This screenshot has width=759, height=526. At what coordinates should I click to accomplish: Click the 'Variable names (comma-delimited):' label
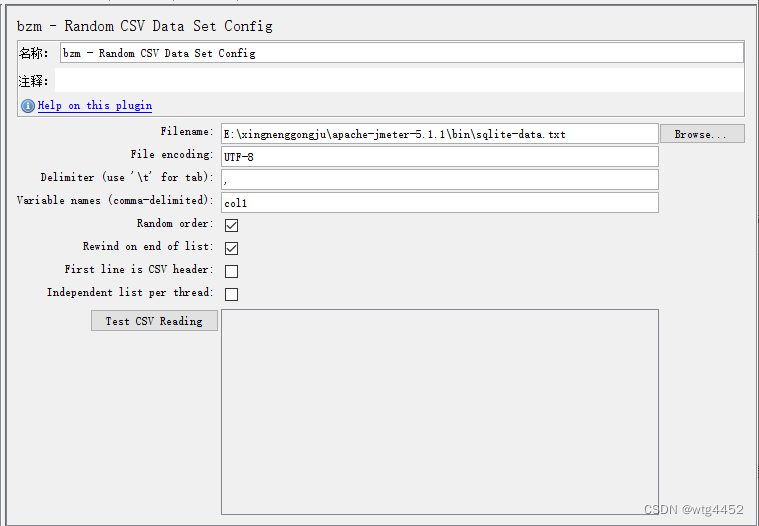[115, 200]
